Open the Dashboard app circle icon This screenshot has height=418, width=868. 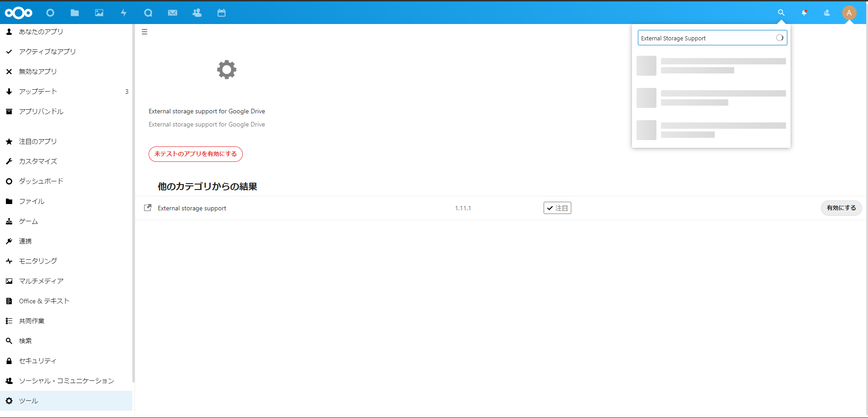tap(50, 13)
